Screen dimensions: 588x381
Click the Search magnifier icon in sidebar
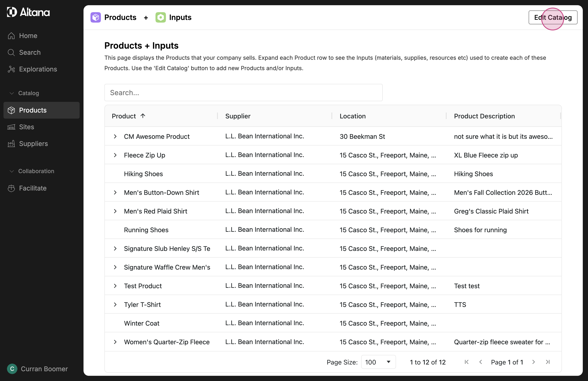pyautogui.click(x=11, y=53)
